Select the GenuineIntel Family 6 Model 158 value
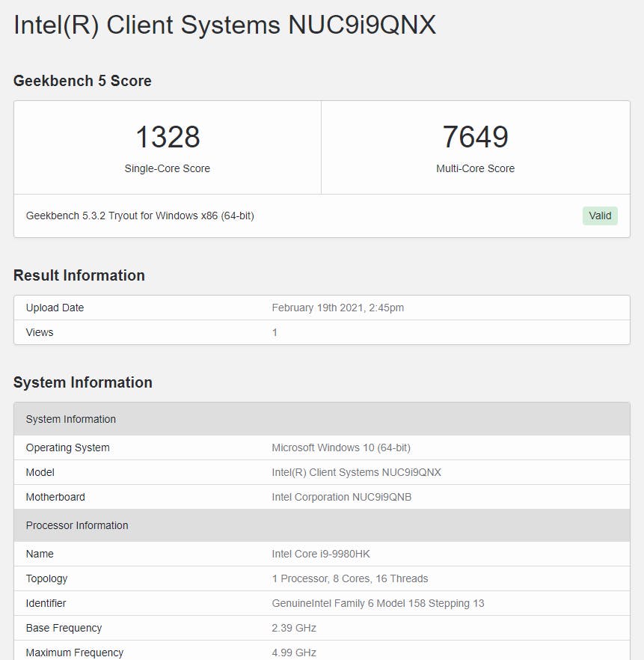The height and width of the screenshot is (660, 644). tap(378, 604)
